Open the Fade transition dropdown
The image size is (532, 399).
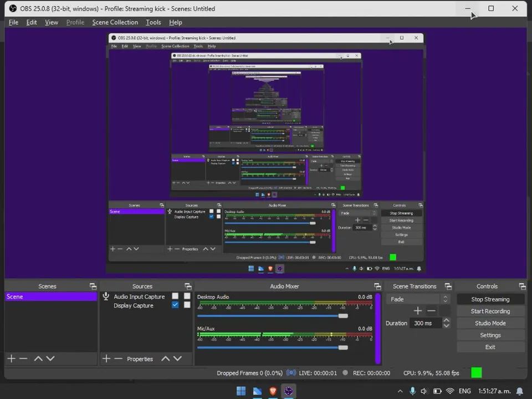(x=419, y=299)
